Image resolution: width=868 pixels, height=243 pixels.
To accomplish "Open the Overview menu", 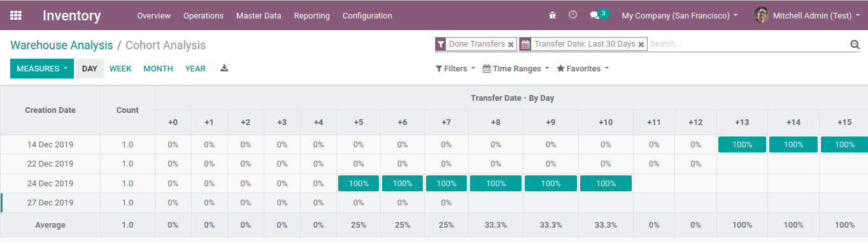I will click(153, 15).
